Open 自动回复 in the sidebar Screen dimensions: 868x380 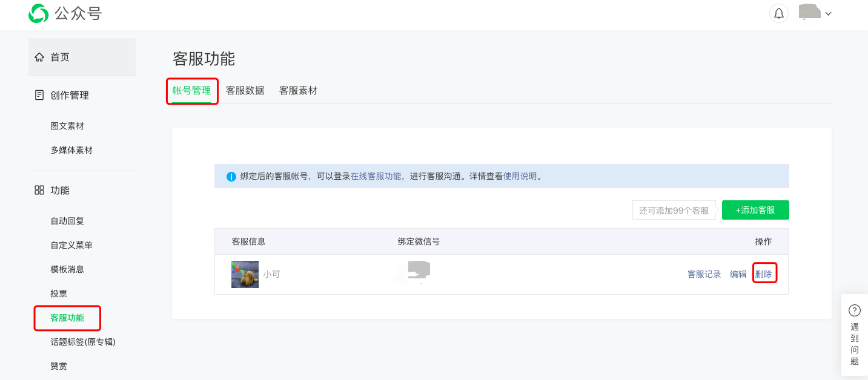[67, 221]
